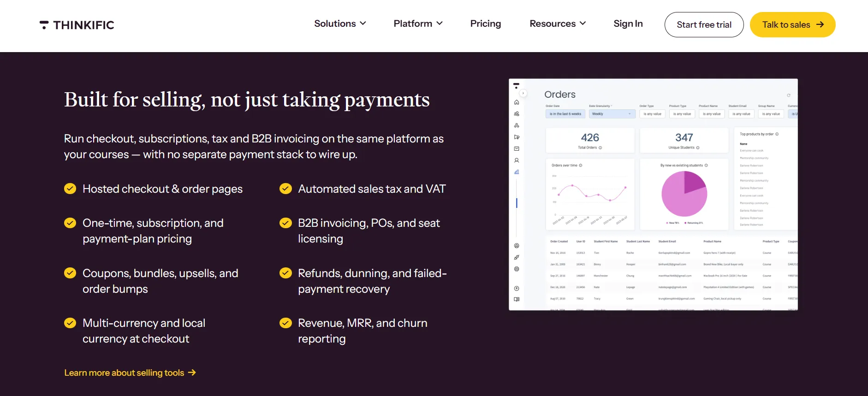Screen dimensions: 868x396
Task: Click the Start free trial button
Action: [704, 25]
